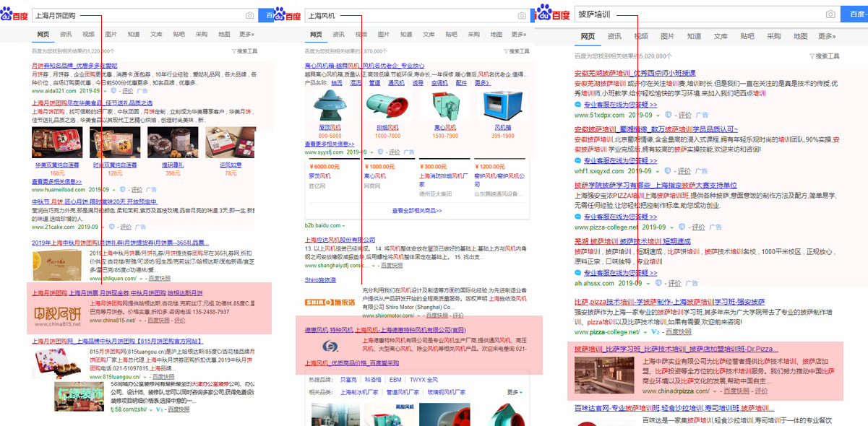
Task: Switch to 资讯 tab in 上海月饼团购 search
Action: 66,34
